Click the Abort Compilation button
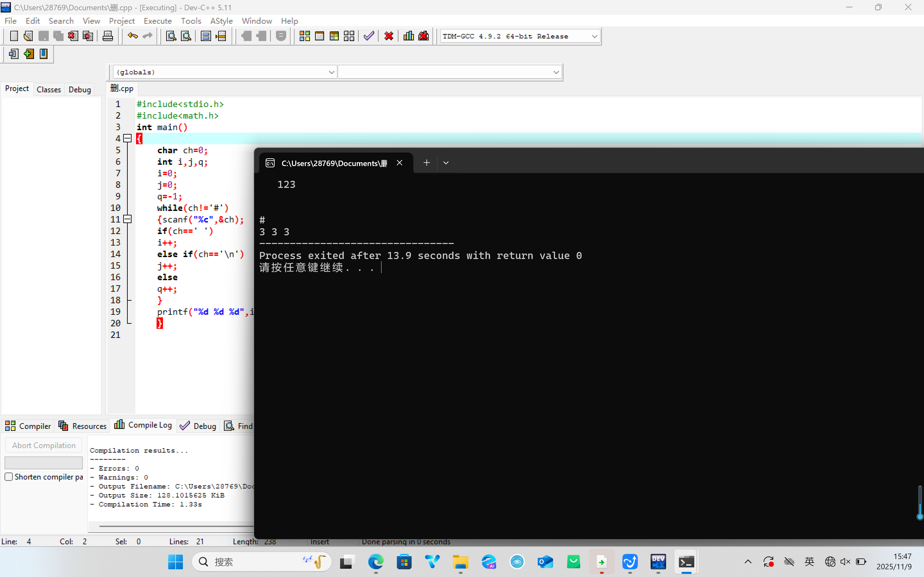 (44, 445)
